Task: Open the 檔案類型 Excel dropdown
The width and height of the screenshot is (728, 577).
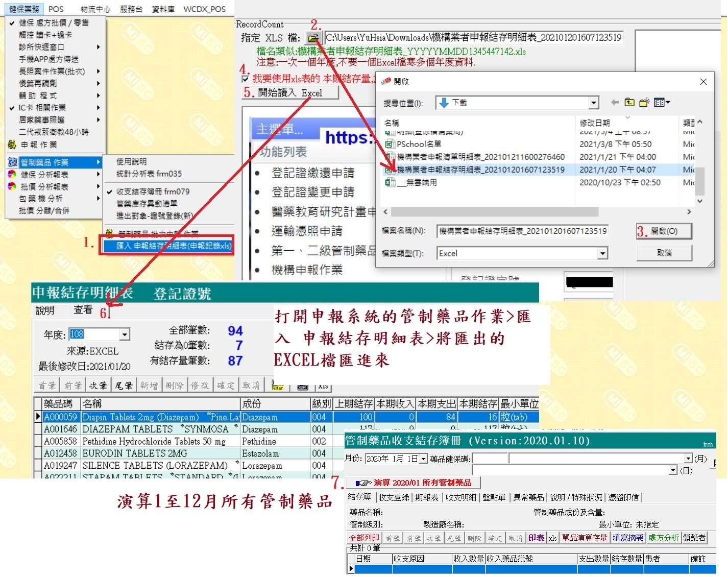Action: click(603, 253)
